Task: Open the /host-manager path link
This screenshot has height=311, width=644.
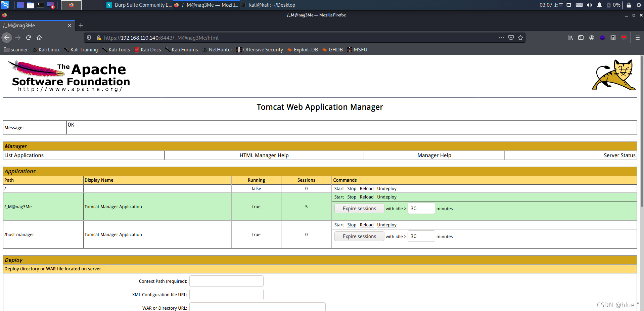Action: click(19, 235)
